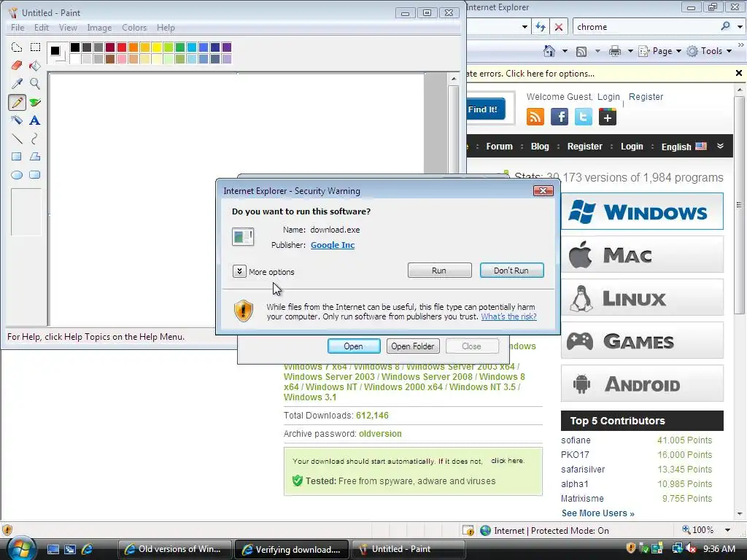747x560 pixels.
Task: Click the Home icon in IE toolbar
Action: click(x=549, y=51)
